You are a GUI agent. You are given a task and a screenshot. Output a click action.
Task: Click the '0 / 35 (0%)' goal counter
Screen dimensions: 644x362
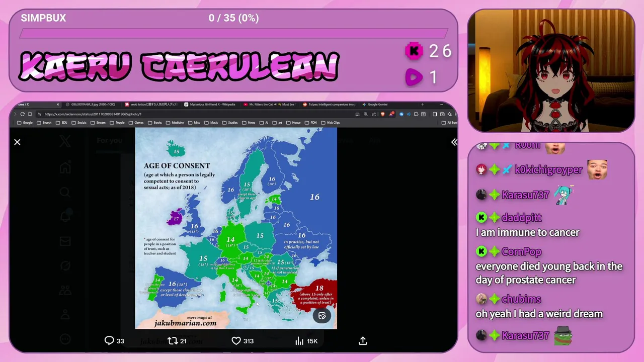pos(234,18)
